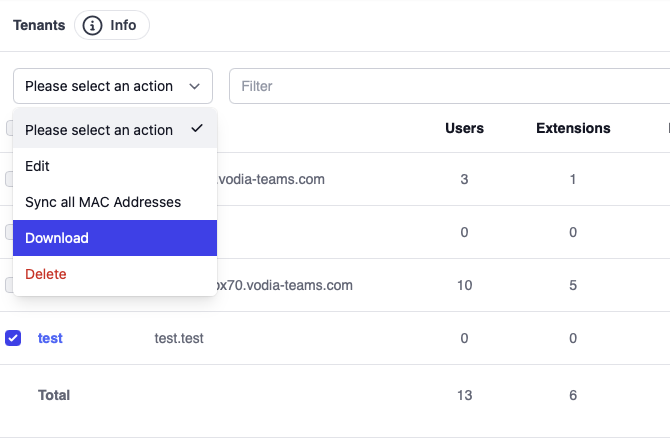Viewport: 670px width, 443px height.
Task: Click the circled i info icon
Action: pyautogui.click(x=93, y=26)
